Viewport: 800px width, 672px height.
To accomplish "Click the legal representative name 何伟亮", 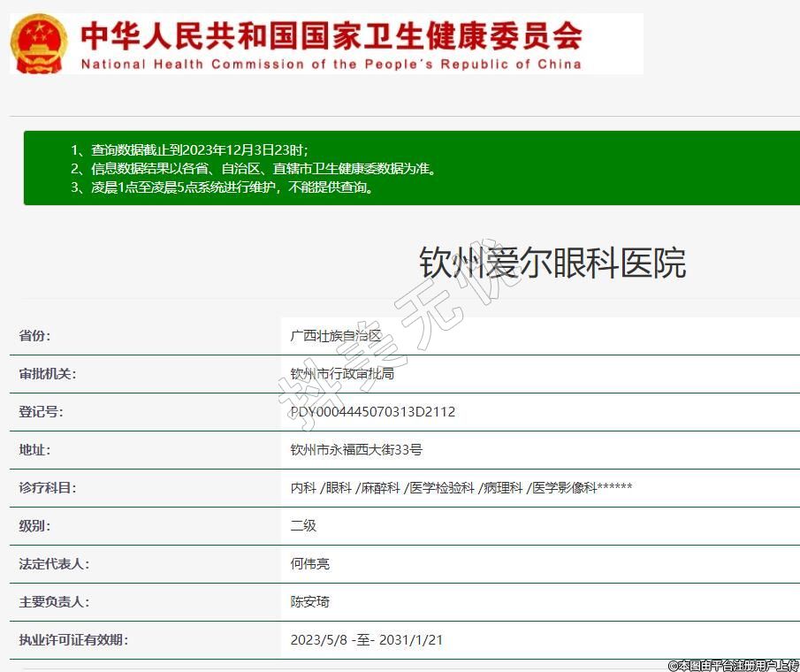I will (310, 564).
